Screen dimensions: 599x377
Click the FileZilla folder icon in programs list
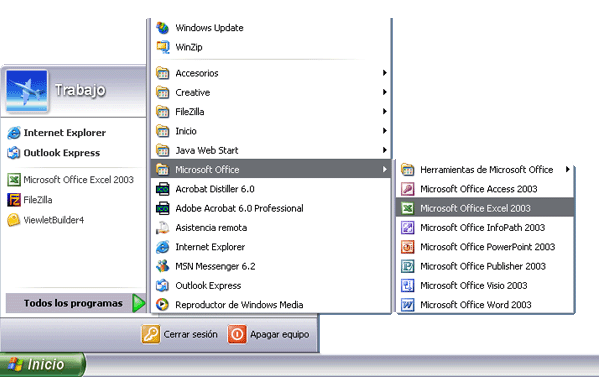pyautogui.click(x=163, y=112)
